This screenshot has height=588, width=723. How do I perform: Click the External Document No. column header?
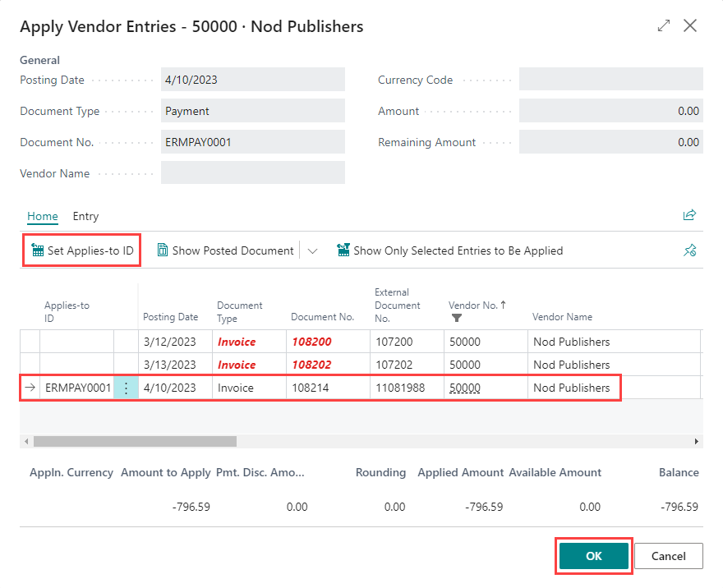point(397,305)
